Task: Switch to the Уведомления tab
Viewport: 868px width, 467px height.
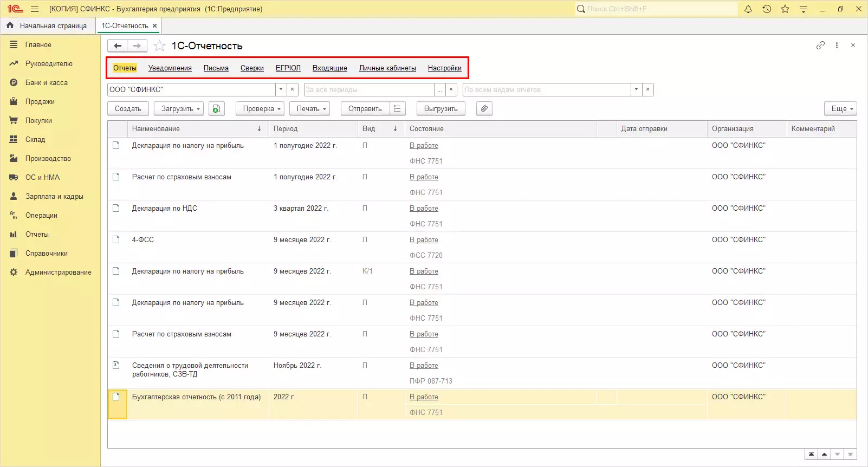Action: click(170, 68)
